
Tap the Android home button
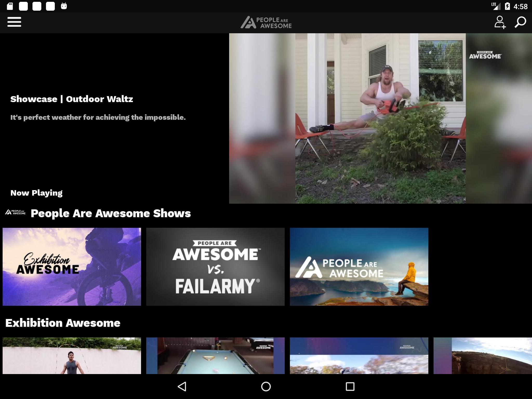[266, 387]
